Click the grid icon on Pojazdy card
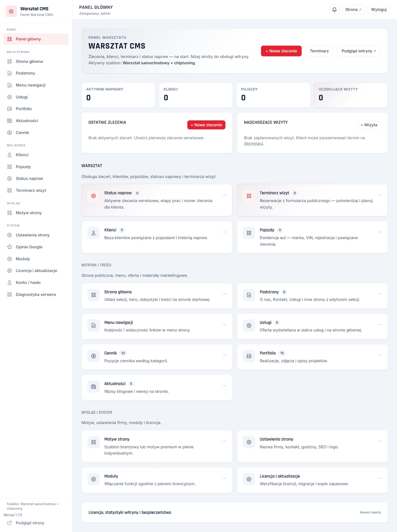Screen dimensions: 397x532 click(x=249, y=233)
